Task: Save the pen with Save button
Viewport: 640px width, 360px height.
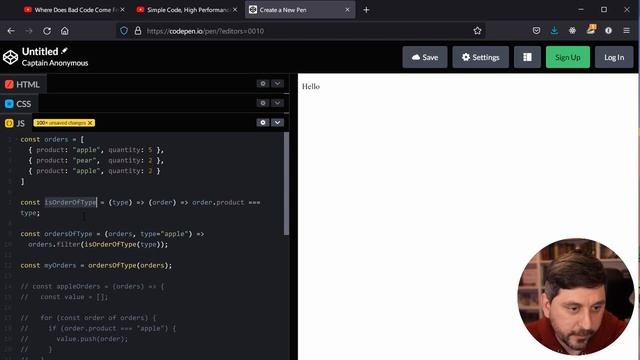Action: 425,57
